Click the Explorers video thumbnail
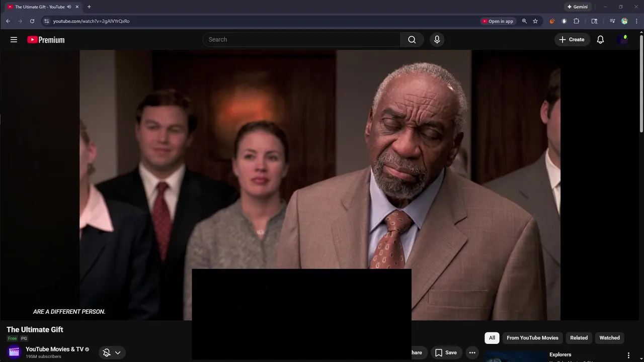Viewport: 644px width, 362px height. click(515, 356)
